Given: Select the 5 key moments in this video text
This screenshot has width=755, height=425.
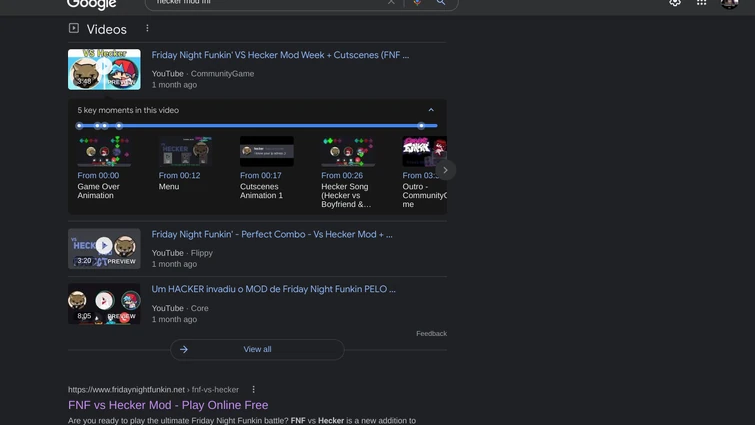Looking at the screenshot, I should (128, 110).
